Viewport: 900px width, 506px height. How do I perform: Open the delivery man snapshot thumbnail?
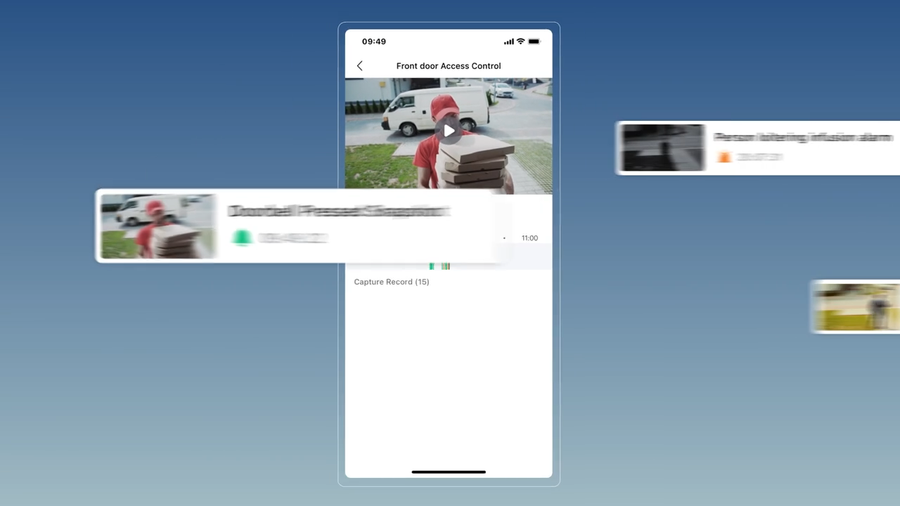pyautogui.click(x=158, y=226)
